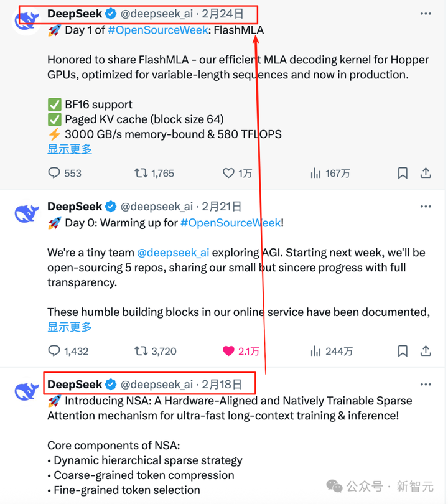The height and width of the screenshot is (504, 448).
Task: Open more options for NSA tweet
Action: click(x=426, y=385)
